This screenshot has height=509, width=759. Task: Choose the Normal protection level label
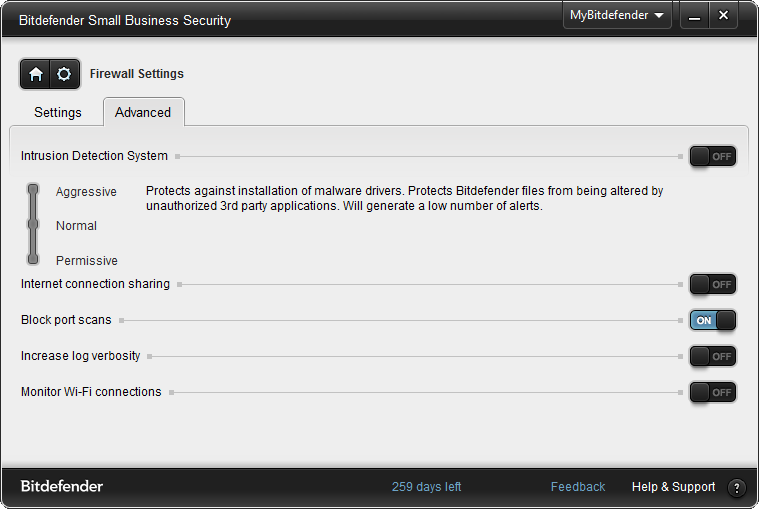coord(76,226)
